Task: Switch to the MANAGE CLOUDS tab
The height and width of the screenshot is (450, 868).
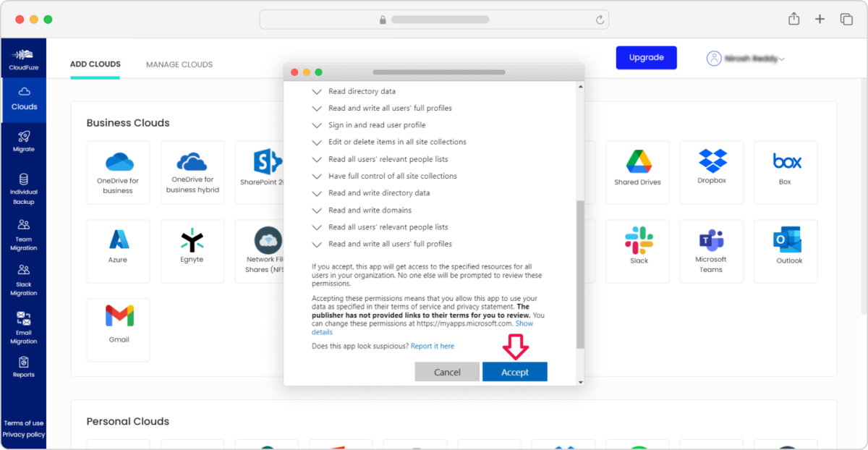Action: [179, 64]
